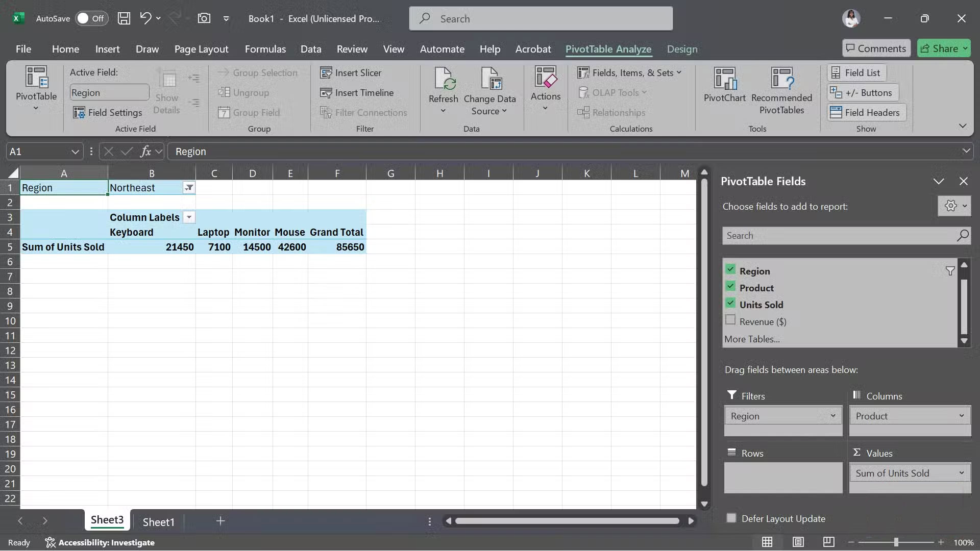This screenshot has width=980, height=551.
Task: Switch to the Design ribbon tab
Action: (x=682, y=49)
